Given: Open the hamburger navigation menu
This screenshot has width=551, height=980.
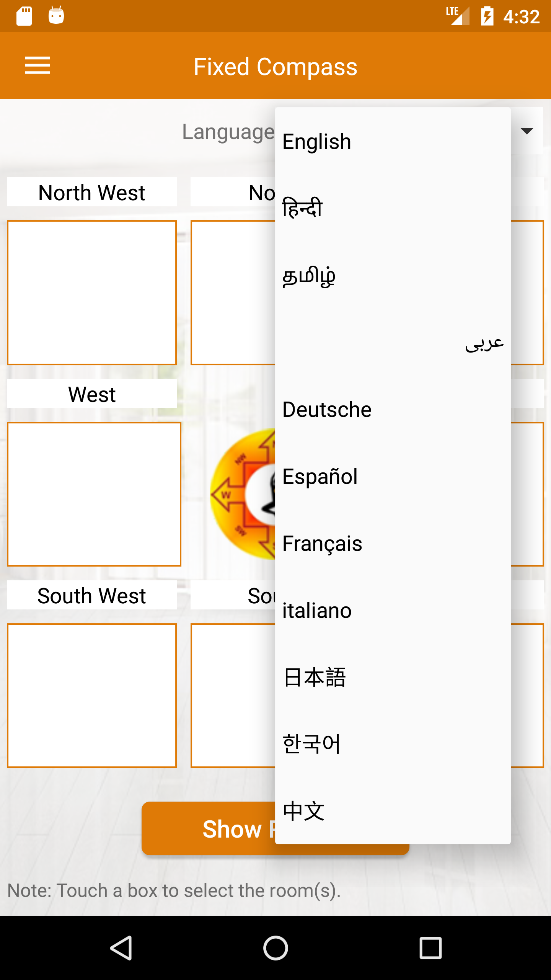Looking at the screenshot, I should point(37,65).
